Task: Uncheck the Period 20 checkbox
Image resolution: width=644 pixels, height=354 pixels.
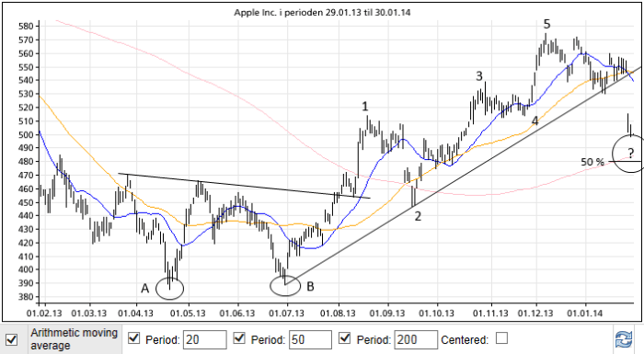Action: tap(134, 338)
